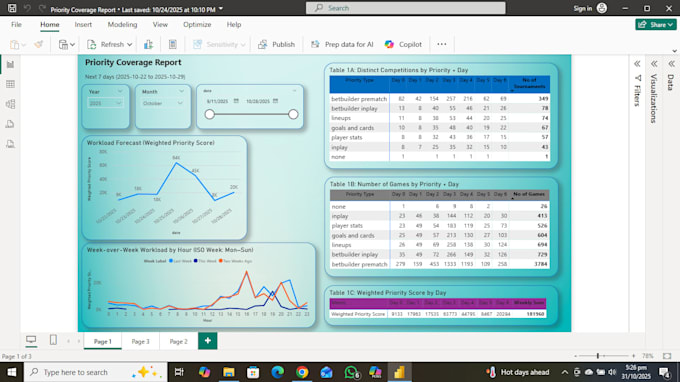Switch to Report view in sidebar
This screenshot has width=680, height=382.
click(10, 65)
